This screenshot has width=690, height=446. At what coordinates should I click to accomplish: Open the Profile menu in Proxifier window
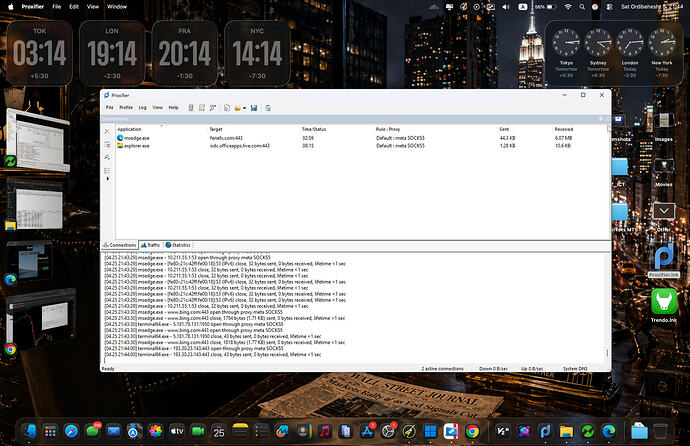tap(126, 107)
